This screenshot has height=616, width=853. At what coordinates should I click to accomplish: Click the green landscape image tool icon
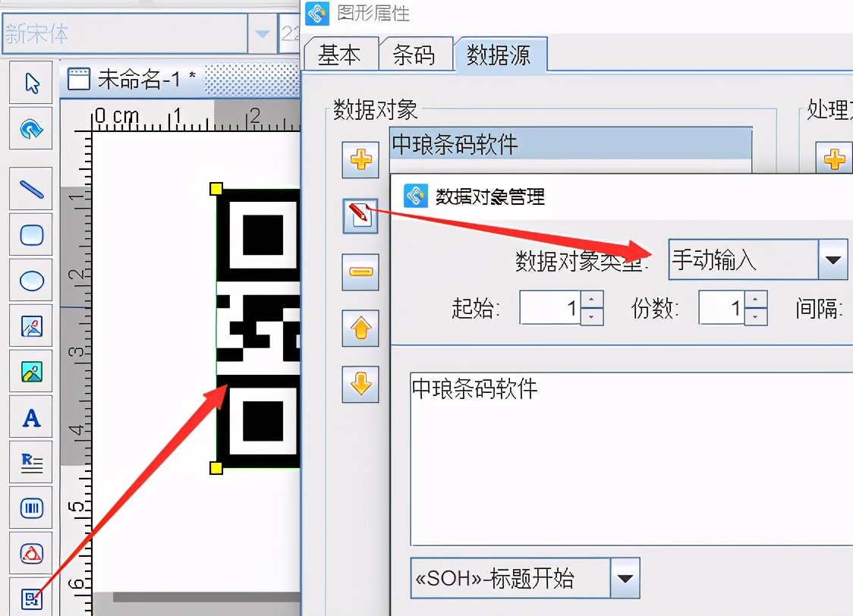pyautogui.click(x=31, y=372)
